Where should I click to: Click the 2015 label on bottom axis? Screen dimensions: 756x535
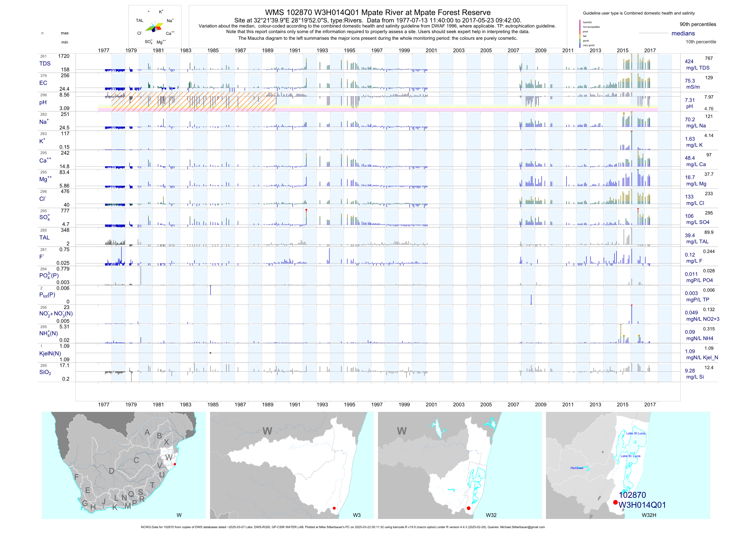click(622, 405)
